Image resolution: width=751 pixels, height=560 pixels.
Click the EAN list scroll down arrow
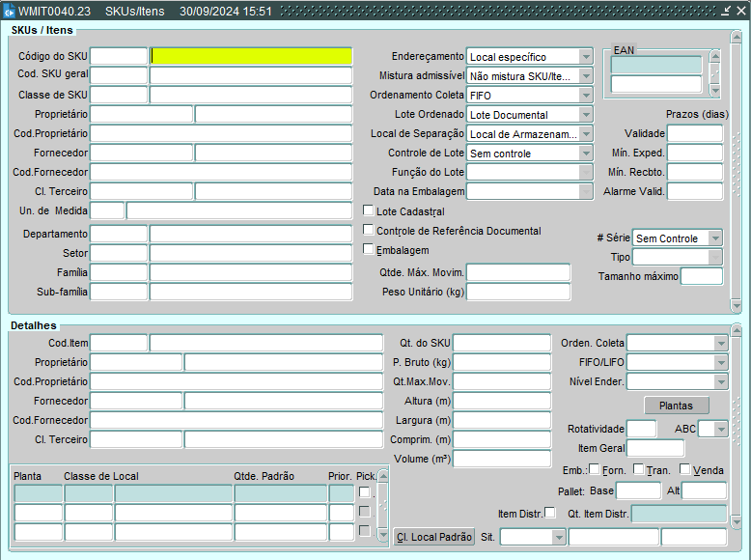pyautogui.click(x=715, y=90)
